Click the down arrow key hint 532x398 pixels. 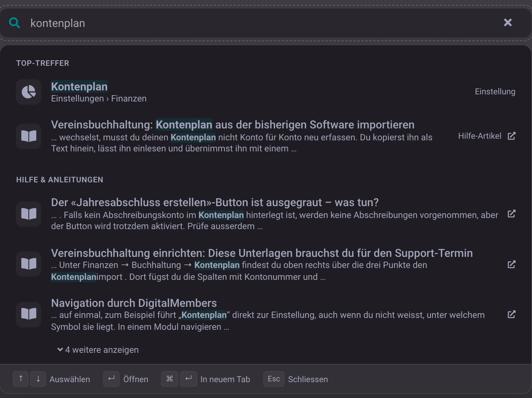pyautogui.click(x=38, y=379)
